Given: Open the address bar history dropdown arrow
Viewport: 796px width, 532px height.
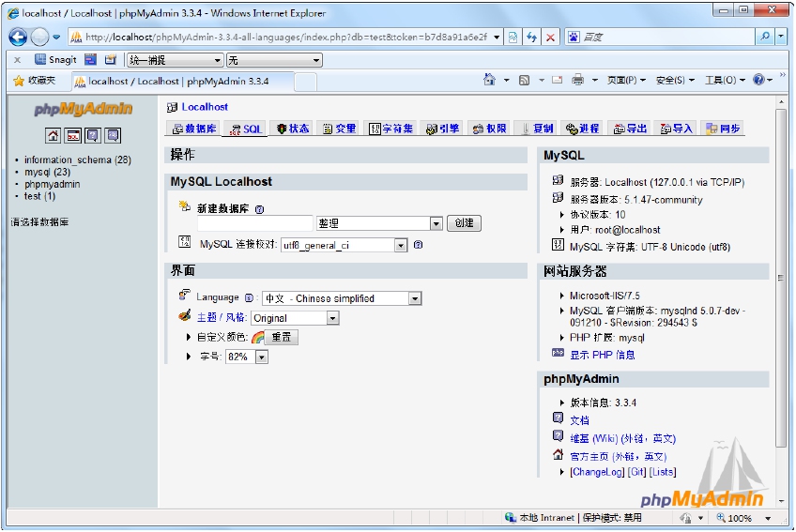Looking at the screenshot, I should click(x=497, y=37).
